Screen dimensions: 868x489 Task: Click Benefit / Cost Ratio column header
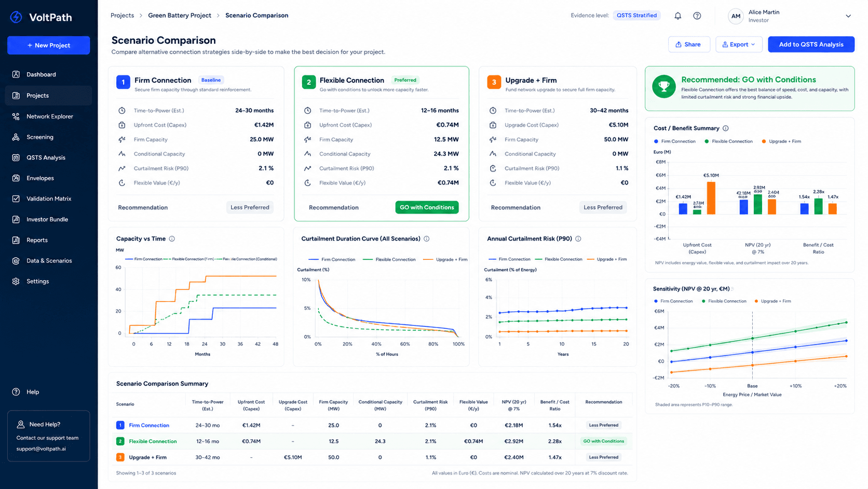point(554,405)
